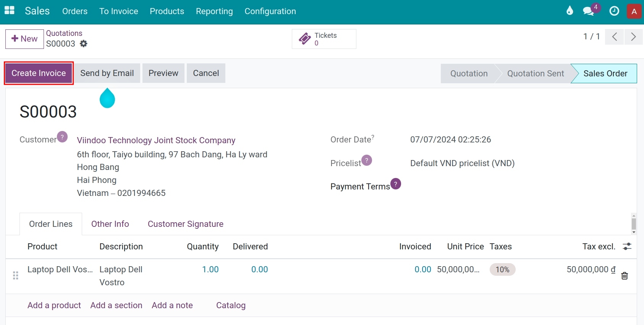Select the Quotation status stage

coord(469,73)
